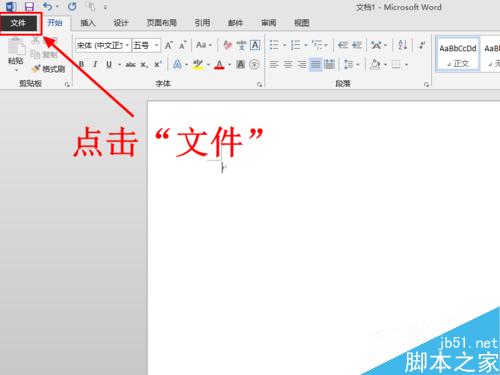Open the Underline style dropdown arrow
The width and height of the screenshot is (500, 375).
pos(119,65)
